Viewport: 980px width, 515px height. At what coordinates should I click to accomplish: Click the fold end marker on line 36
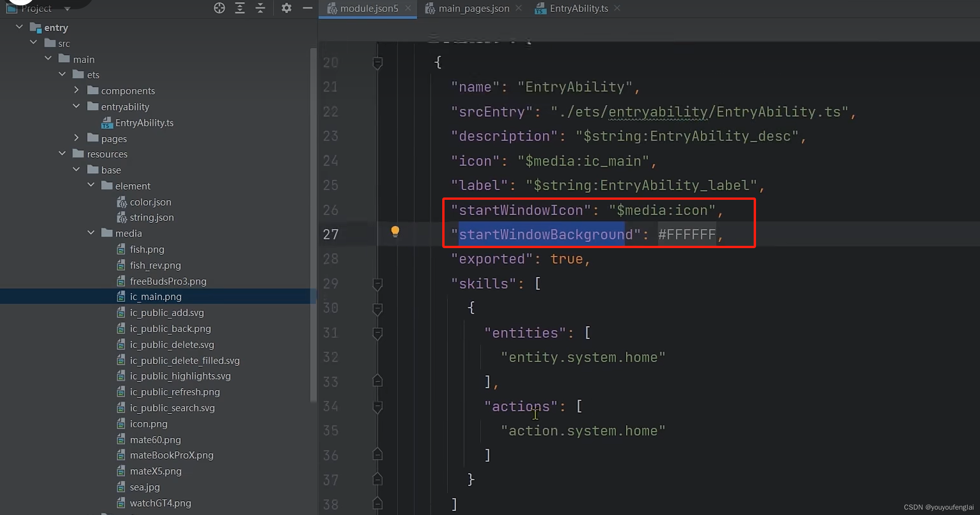(x=377, y=454)
